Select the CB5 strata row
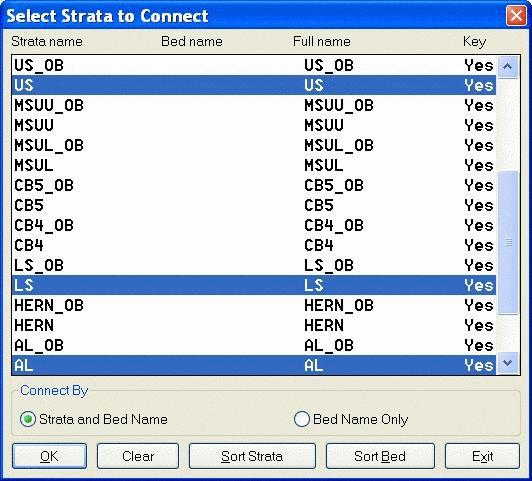The image size is (532, 481). (254, 205)
